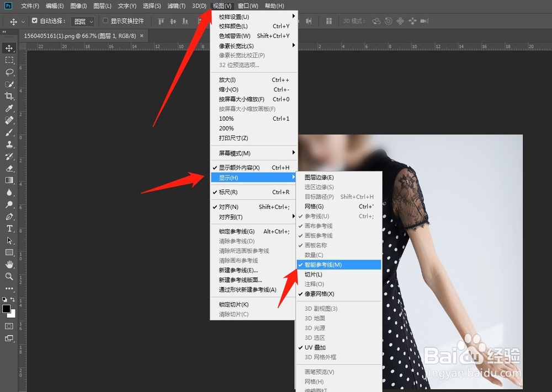Uncheck 显示额外内容(X) in the menu
The image size is (552, 392).
(x=253, y=168)
